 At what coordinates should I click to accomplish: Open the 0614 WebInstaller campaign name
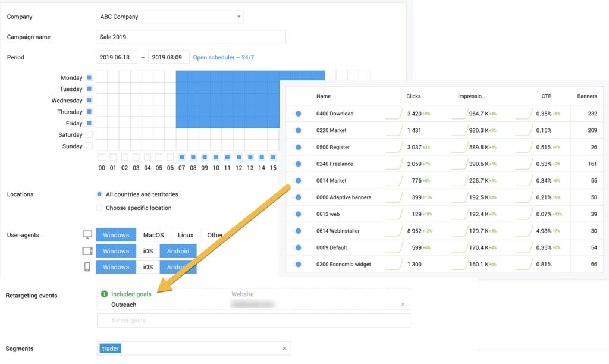(x=338, y=230)
